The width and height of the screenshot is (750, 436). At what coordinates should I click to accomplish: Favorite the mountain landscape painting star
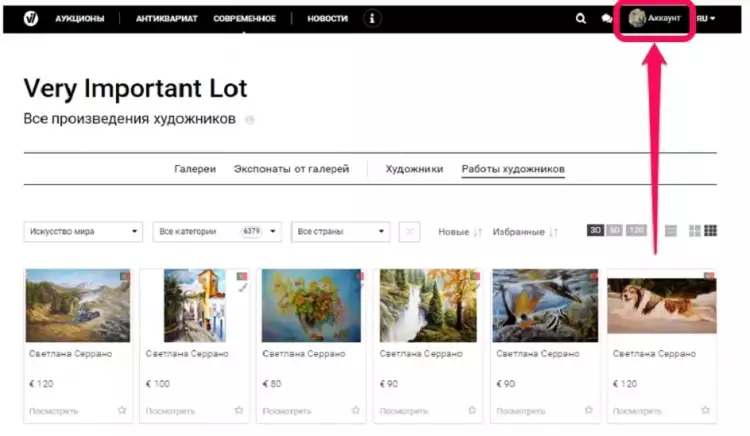(122, 410)
